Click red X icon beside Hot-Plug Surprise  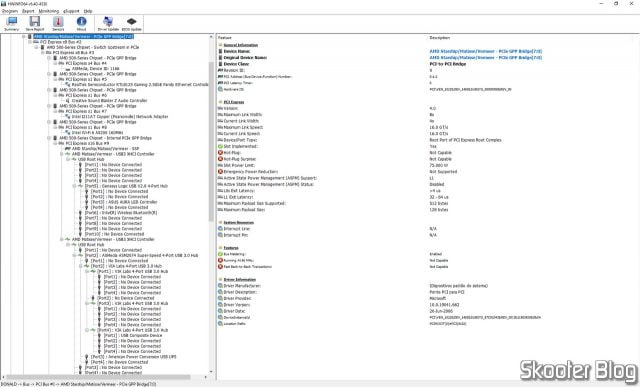(220, 159)
